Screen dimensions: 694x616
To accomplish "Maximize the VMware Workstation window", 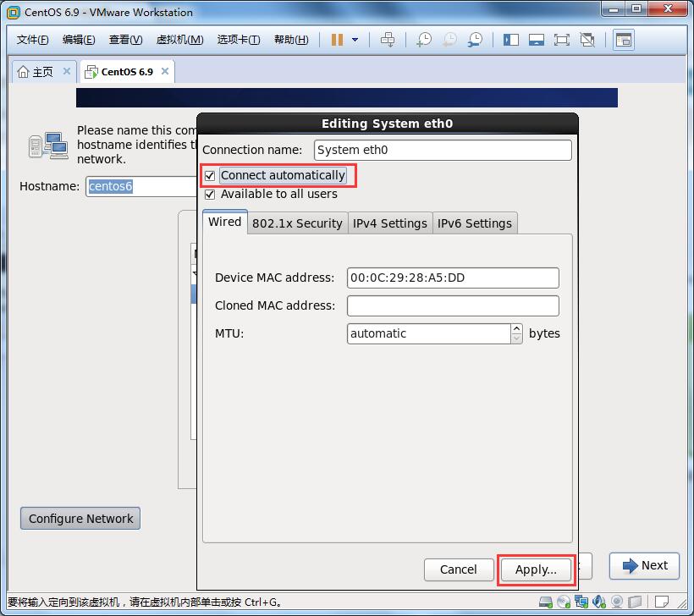I will [636, 10].
